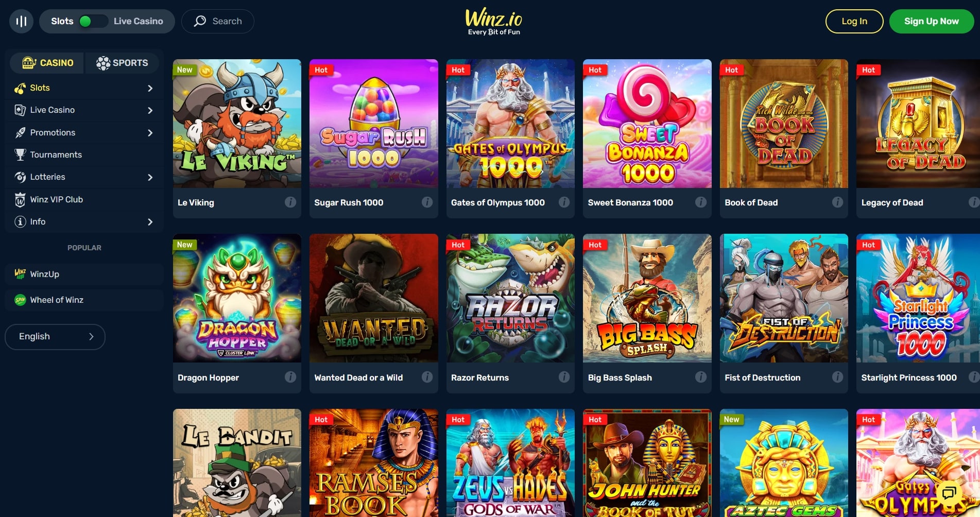980x517 pixels.
Task: Toggle the Slots / Live Casino switch
Action: click(92, 21)
